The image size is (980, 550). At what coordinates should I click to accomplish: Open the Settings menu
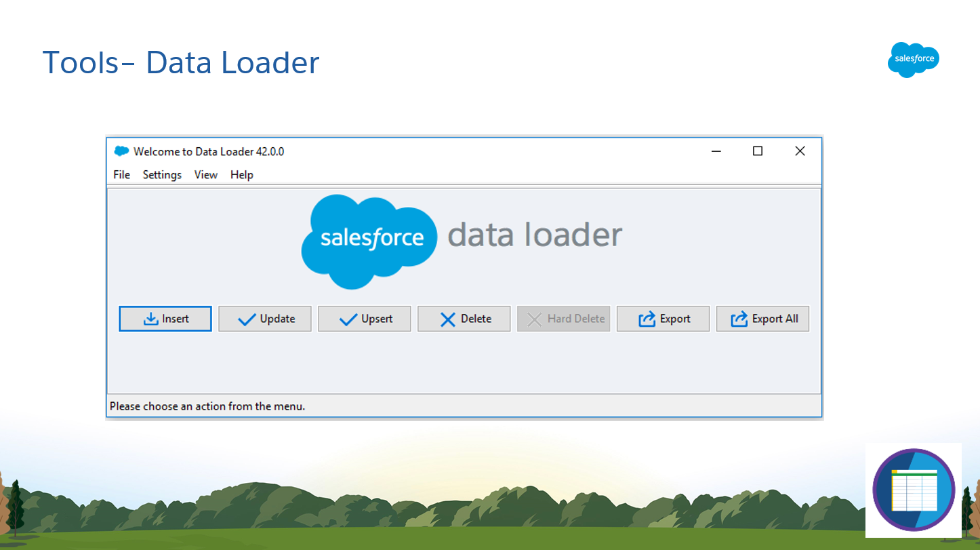[x=162, y=175]
